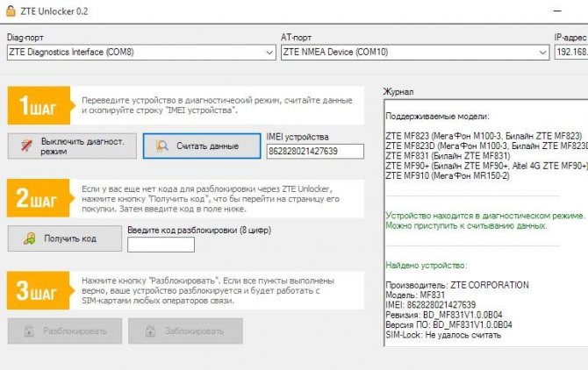Click the 'Заблокировать' button
Screen dimensions: 588x370
tap(186, 331)
